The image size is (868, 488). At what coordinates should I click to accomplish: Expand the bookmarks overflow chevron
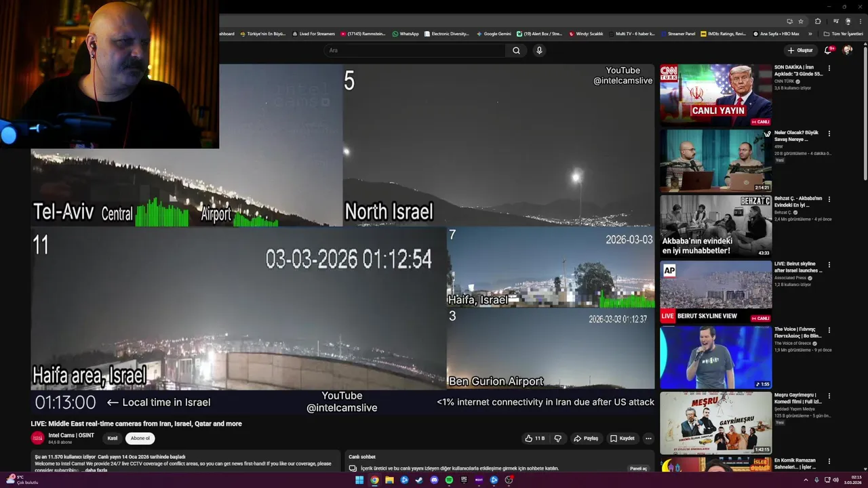click(810, 33)
